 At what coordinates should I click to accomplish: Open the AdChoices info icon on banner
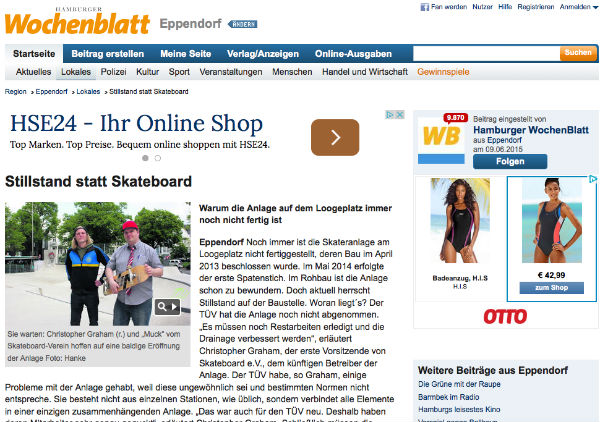pyautogui.click(x=391, y=115)
